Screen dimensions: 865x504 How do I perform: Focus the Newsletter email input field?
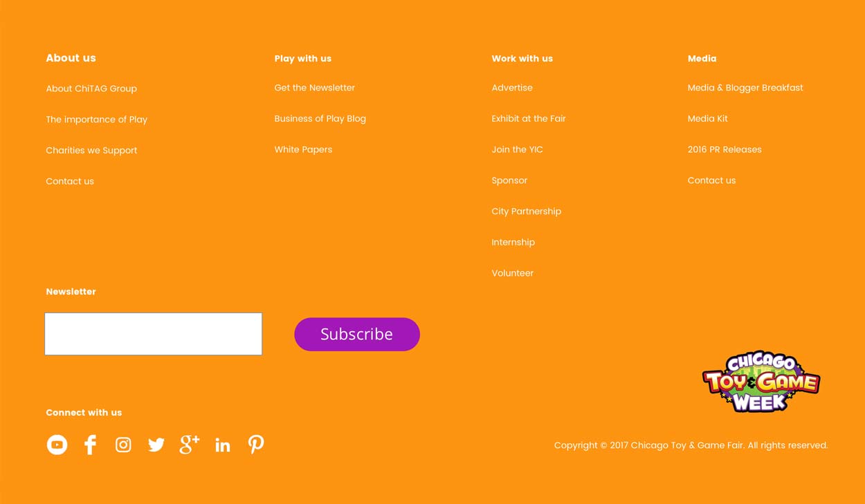tap(153, 334)
